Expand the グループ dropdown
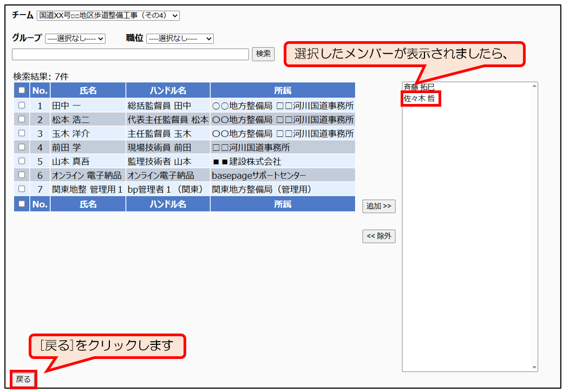 coord(75,38)
